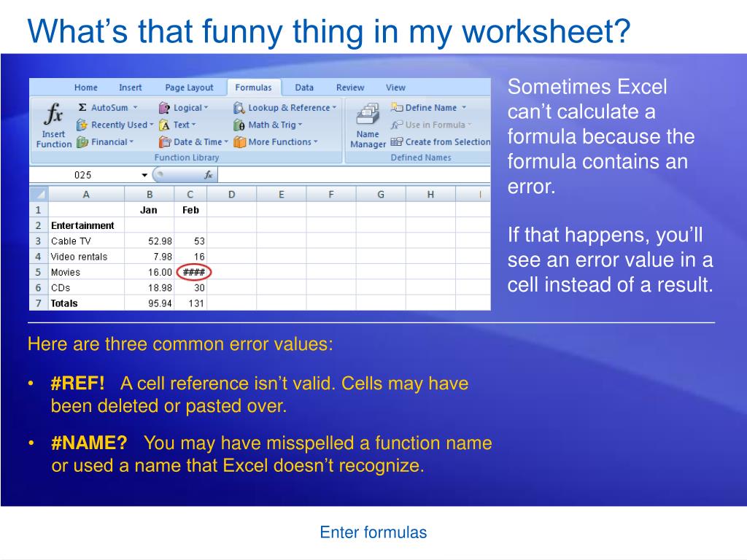Click the 95.94 total cell
Screen dimensions: 747x560
click(x=149, y=303)
